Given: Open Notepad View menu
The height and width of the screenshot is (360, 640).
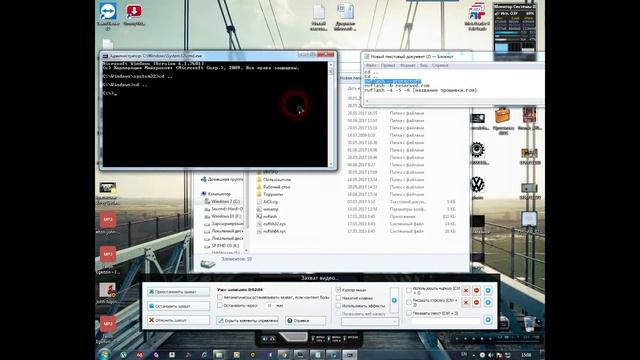Looking at the screenshot, I should 424,65.
